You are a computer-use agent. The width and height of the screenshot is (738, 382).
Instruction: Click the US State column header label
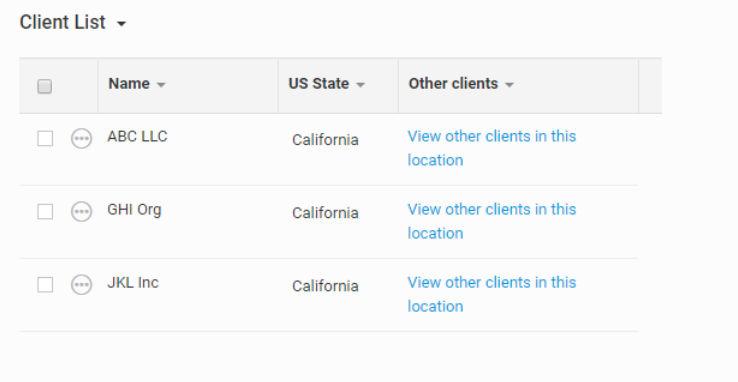click(x=319, y=84)
